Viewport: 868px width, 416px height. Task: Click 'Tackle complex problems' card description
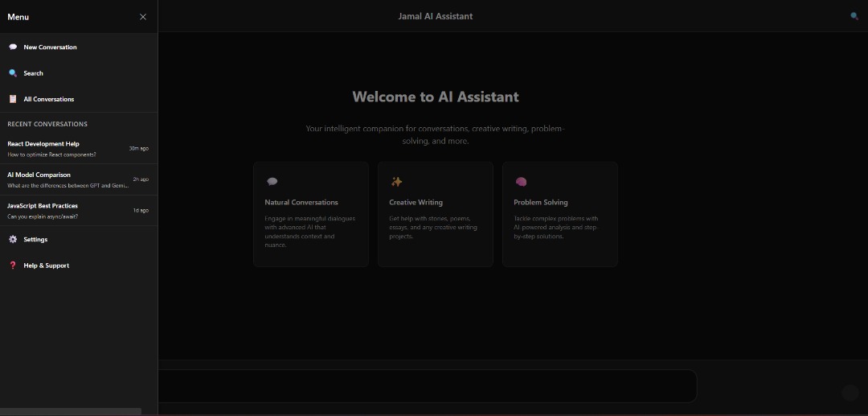coord(556,227)
